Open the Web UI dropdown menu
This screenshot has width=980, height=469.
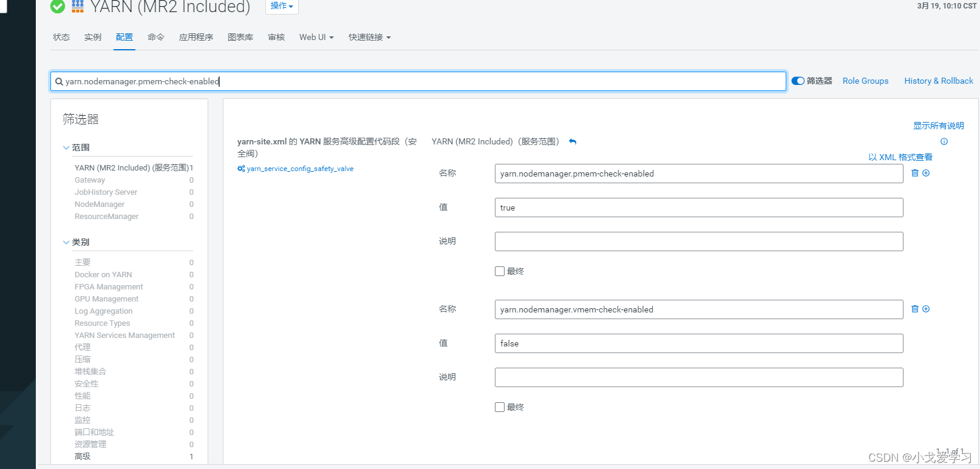(x=316, y=37)
